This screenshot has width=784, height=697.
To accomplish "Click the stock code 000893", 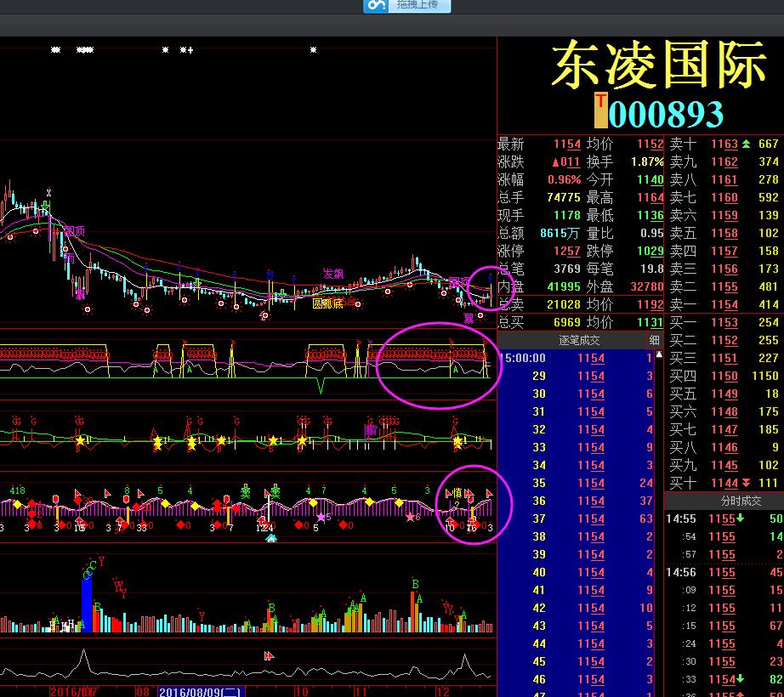I will point(666,115).
